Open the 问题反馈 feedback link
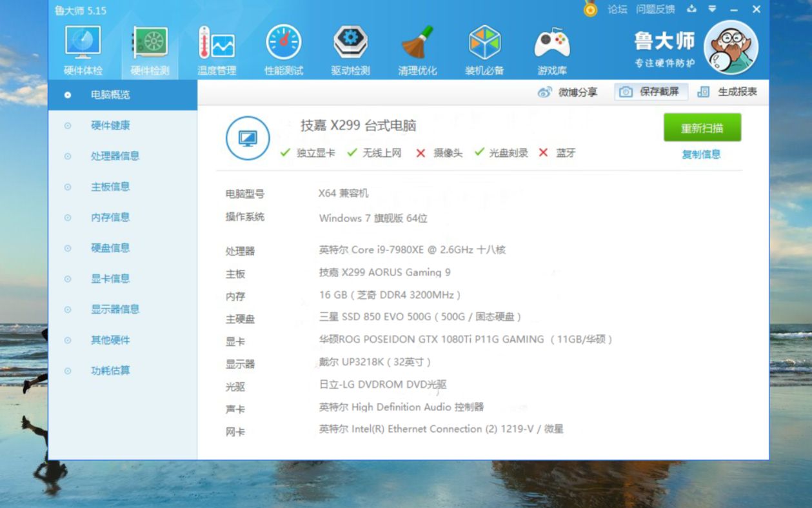Screen dimensions: 812x508 pos(655,9)
